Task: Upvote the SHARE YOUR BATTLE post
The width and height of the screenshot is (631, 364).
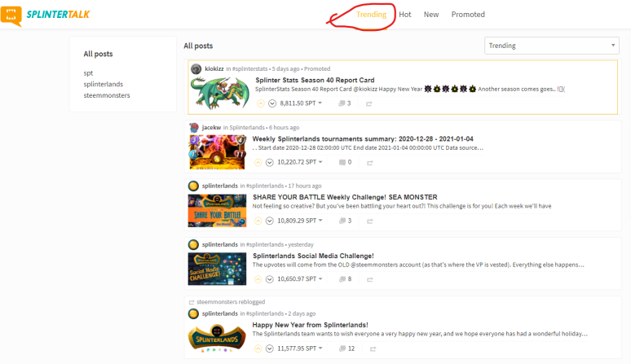Action: [x=258, y=221]
